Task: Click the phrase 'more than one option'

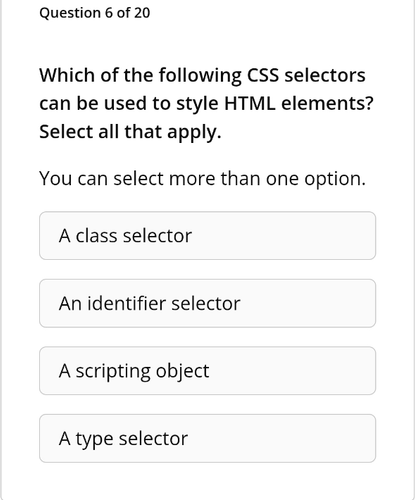Action: (x=267, y=179)
